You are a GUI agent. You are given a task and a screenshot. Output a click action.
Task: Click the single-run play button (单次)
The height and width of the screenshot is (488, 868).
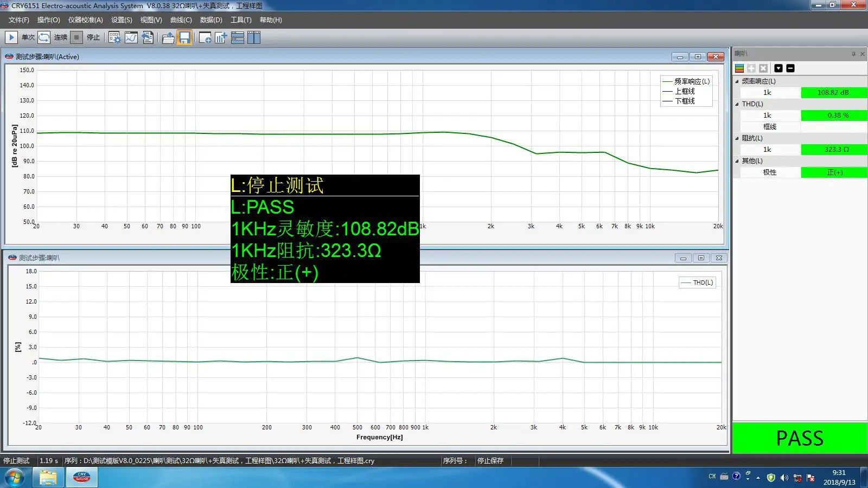11,37
